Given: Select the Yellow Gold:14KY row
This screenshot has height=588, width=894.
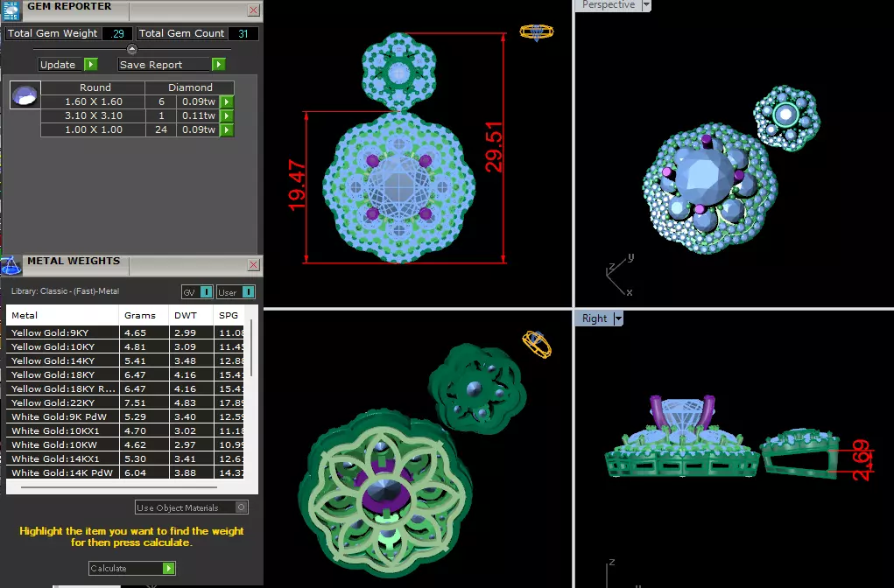Looking at the screenshot, I should (125, 360).
